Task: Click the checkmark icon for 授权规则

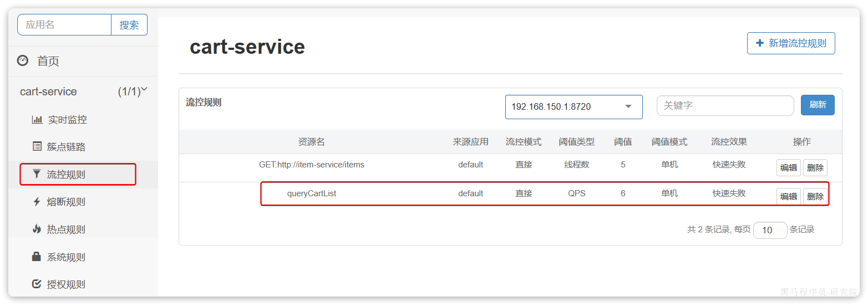Action: coord(37,284)
